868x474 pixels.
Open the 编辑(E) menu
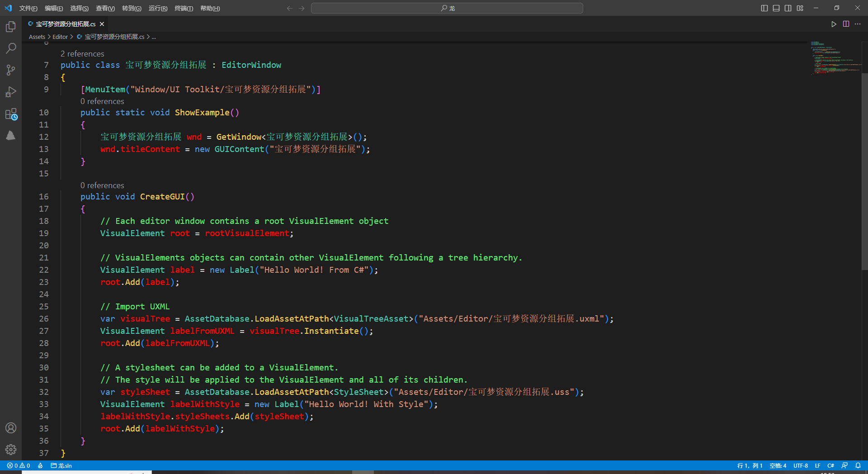click(x=54, y=8)
